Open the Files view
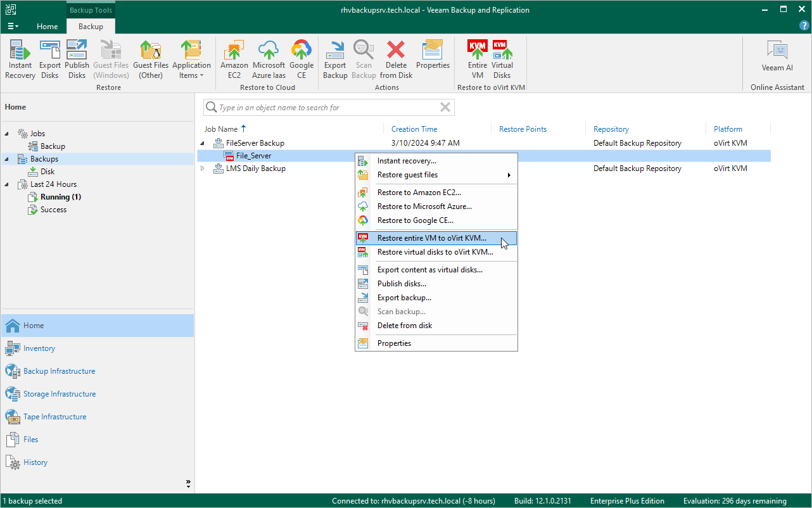This screenshot has width=812, height=508. [x=98, y=440]
